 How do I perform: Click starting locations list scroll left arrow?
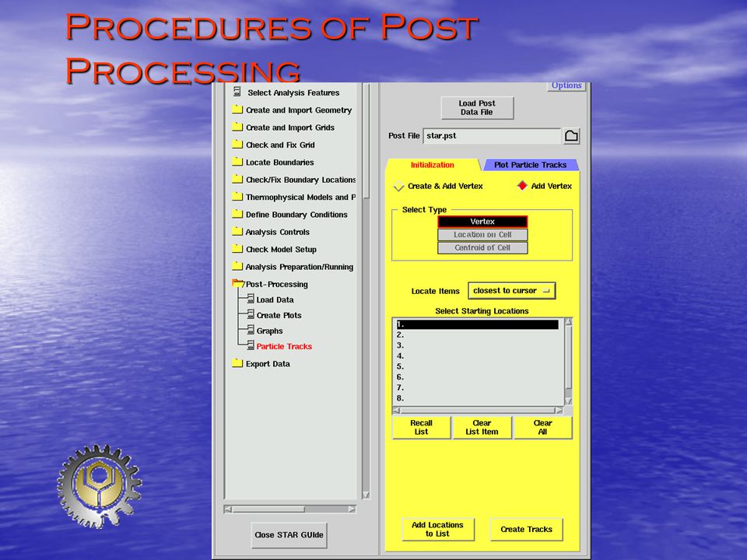(x=397, y=410)
